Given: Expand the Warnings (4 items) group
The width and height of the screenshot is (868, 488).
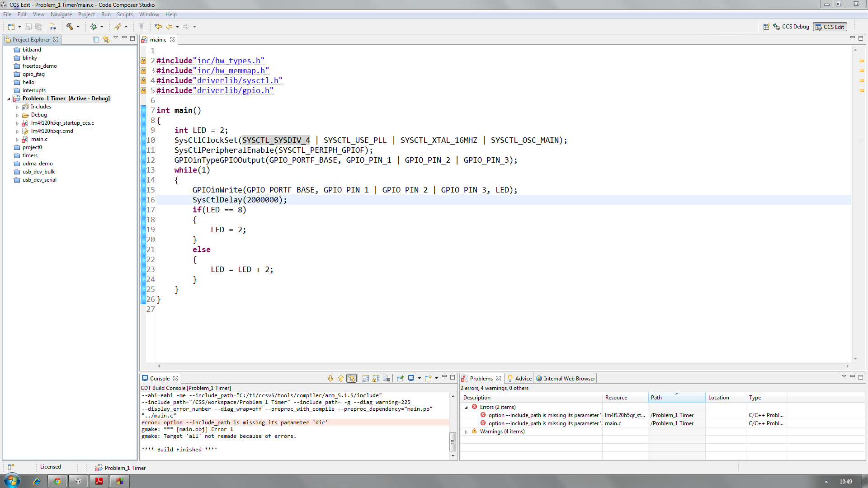Looking at the screenshot, I should tap(466, 432).
